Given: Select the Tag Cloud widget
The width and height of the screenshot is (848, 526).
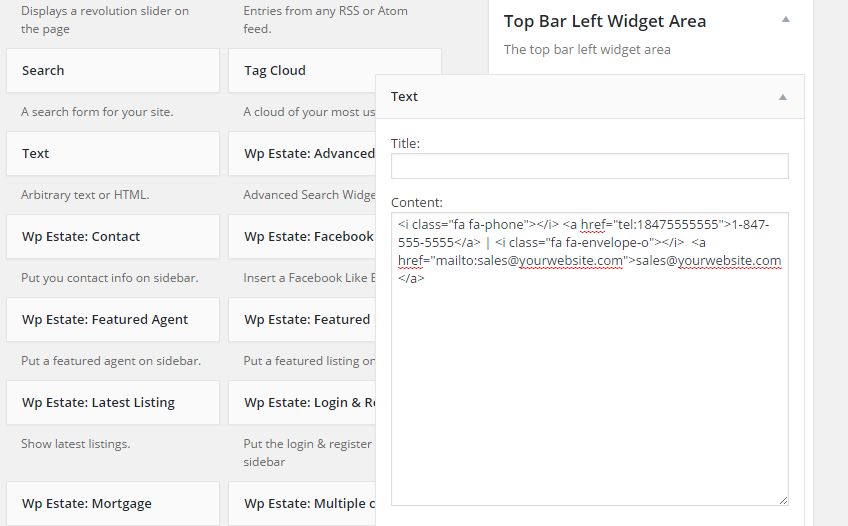Looking at the screenshot, I should pyautogui.click(x=302, y=71).
